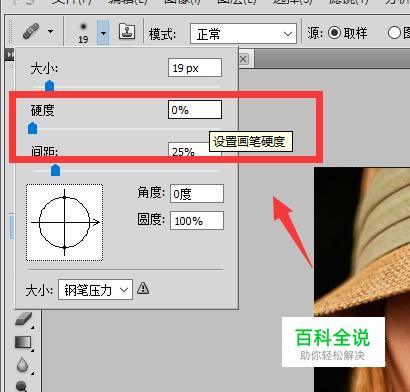This screenshot has height=392, width=410.
Task: Select the Gradient tool
Action: (23, 342)
